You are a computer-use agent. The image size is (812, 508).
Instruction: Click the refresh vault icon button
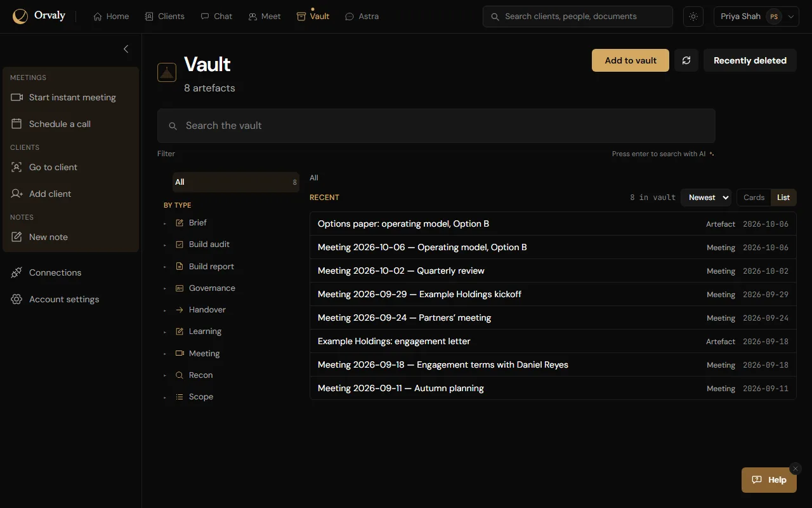pyautogui.click(x=686, y=60)
